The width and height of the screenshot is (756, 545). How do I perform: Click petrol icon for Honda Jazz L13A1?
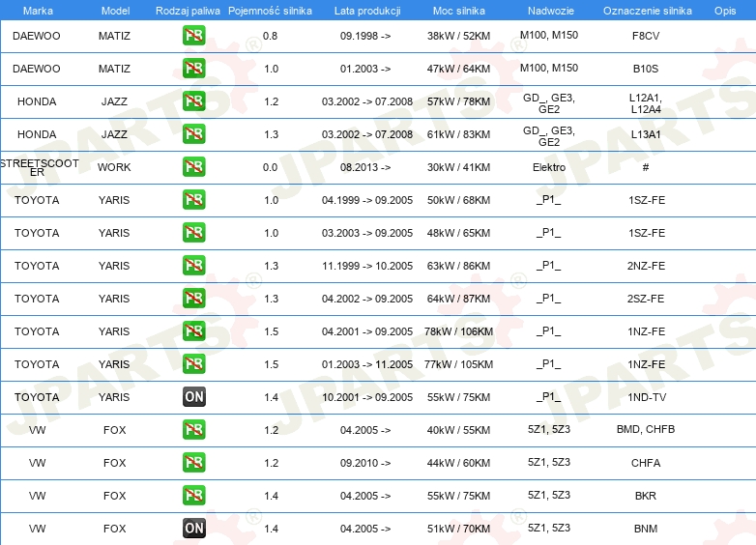point(193,134)
